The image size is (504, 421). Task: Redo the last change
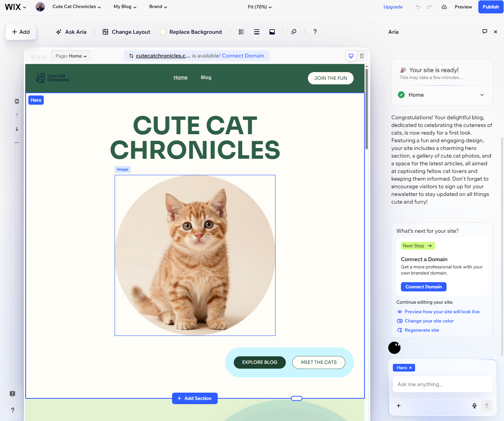[x=429, y=7]
